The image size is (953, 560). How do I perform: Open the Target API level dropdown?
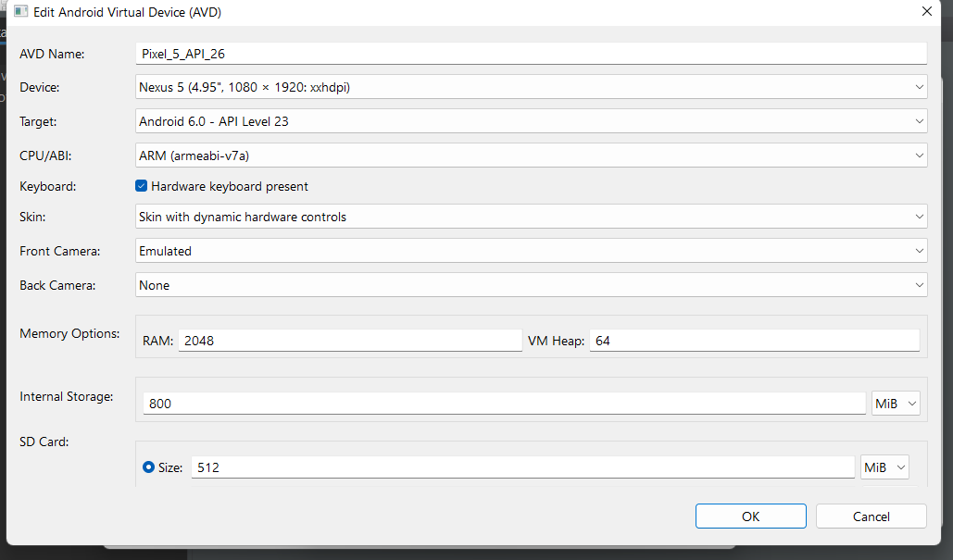click(x=531, y=121)
